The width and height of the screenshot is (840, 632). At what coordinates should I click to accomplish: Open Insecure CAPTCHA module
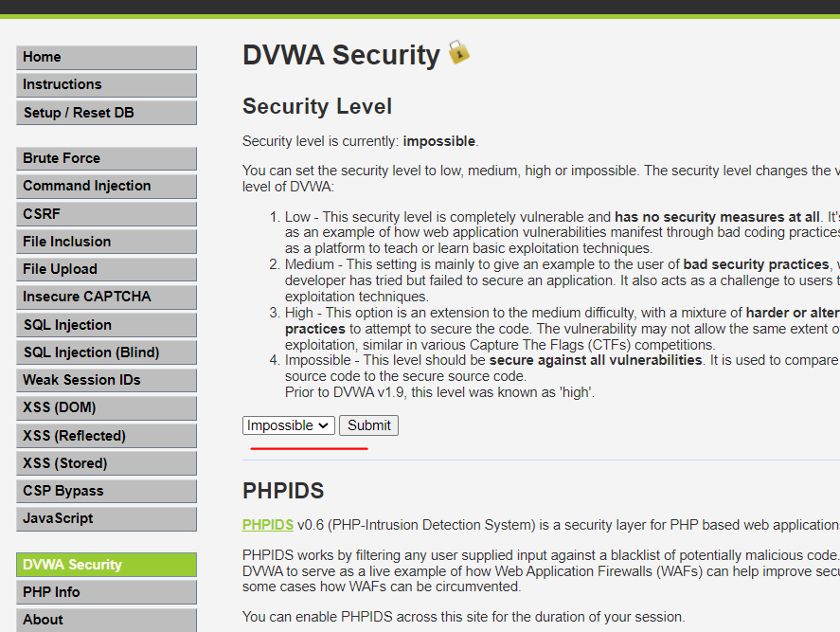tap(106, 297)
